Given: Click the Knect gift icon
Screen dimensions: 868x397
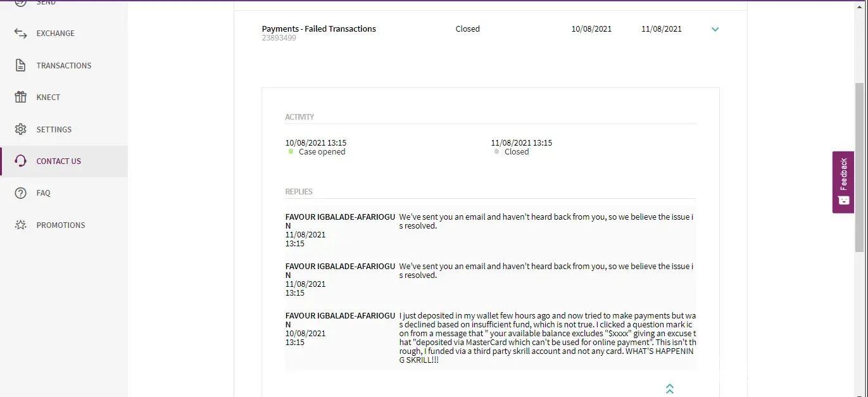Looking at the screenshot, I should pyautogui.click(x=21, y=97).
